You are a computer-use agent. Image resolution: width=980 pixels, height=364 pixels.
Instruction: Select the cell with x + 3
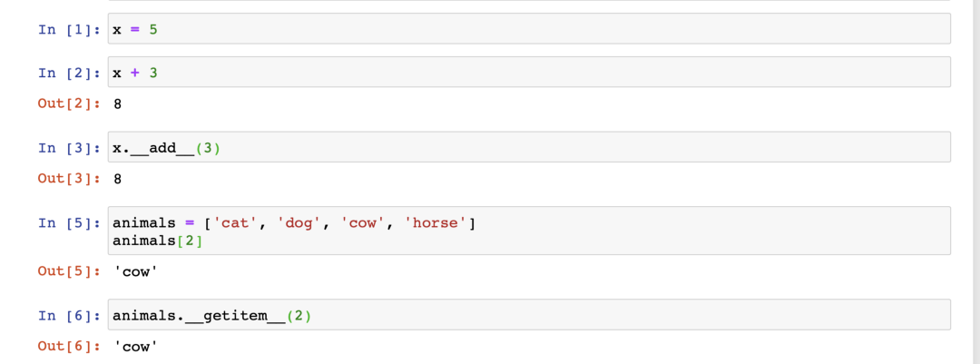point(529,72)
